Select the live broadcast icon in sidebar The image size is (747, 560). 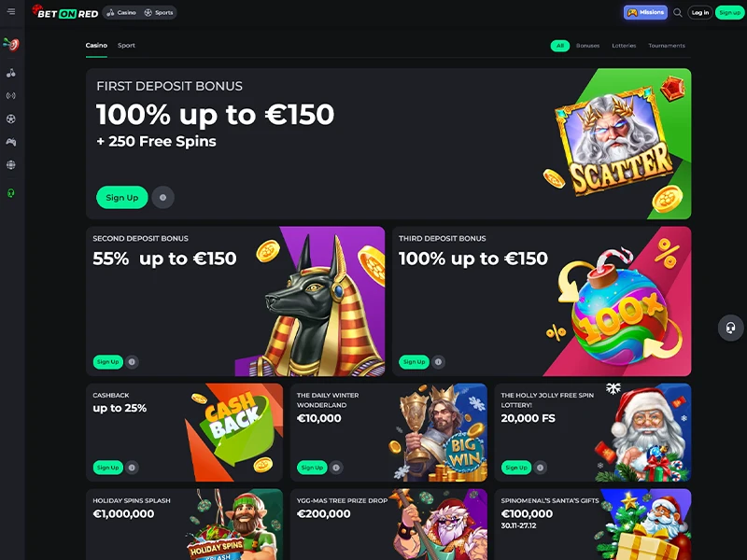[11, 96]
